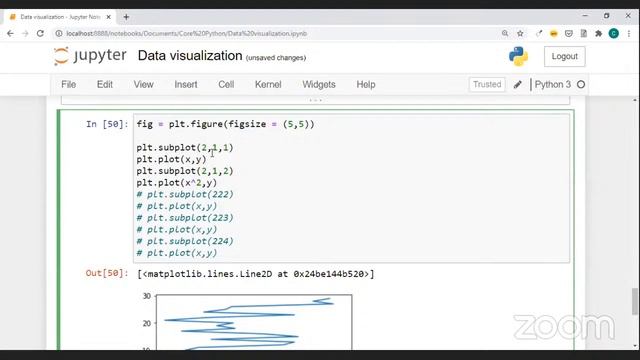This screenshot has height=360, width=640.
Task: Open the Insert menu
Action: point(186,84)
